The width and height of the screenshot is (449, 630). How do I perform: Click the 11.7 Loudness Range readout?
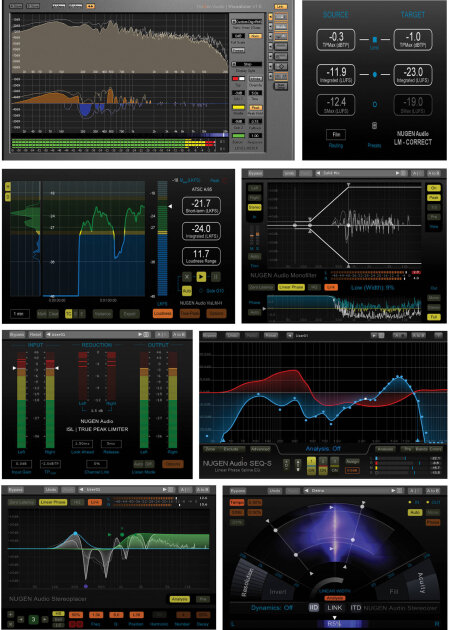201,257
